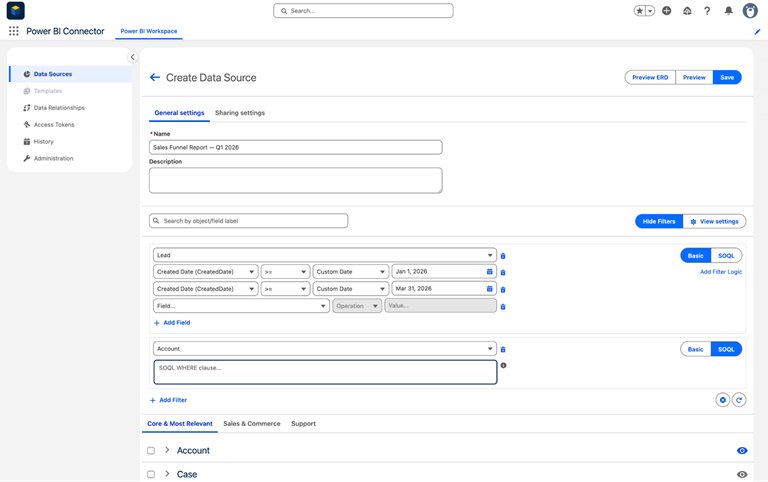768x482 pixels.
Task: Click the Preview ERD button
Action: (650, 77)
